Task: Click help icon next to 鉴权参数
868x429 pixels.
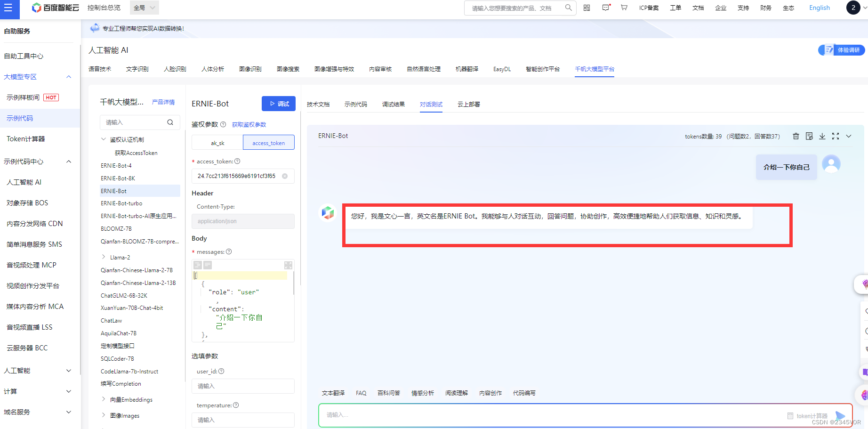Action: tap(223, 124)
